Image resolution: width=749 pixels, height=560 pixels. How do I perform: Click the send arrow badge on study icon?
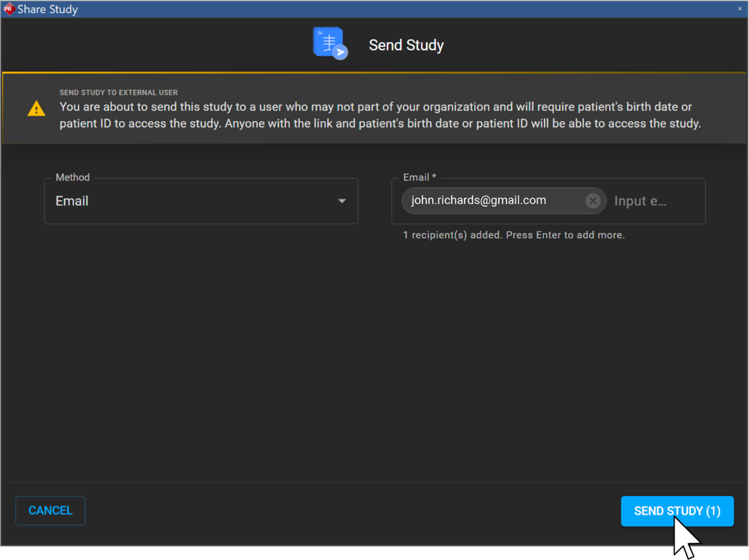pos(341,52)
